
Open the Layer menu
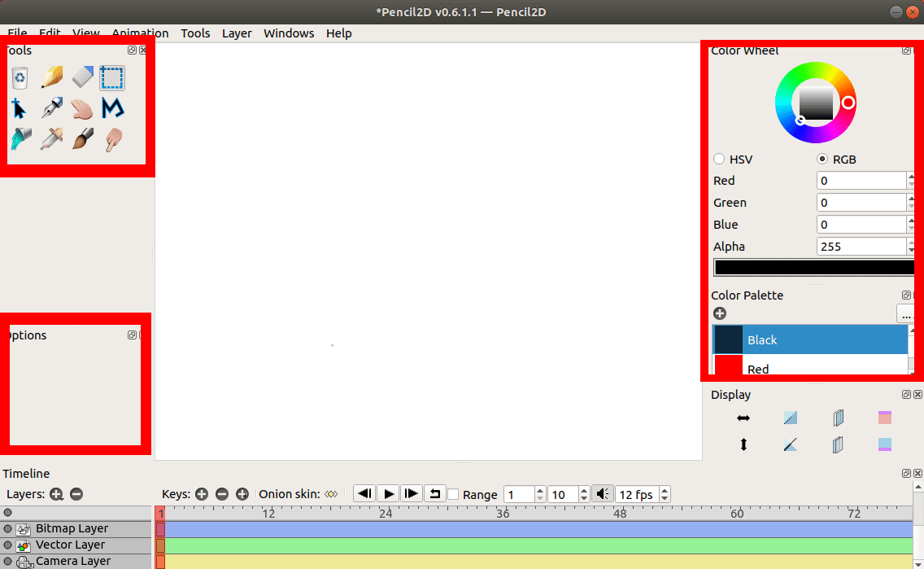pyautogui.click(x=236, y=33)
